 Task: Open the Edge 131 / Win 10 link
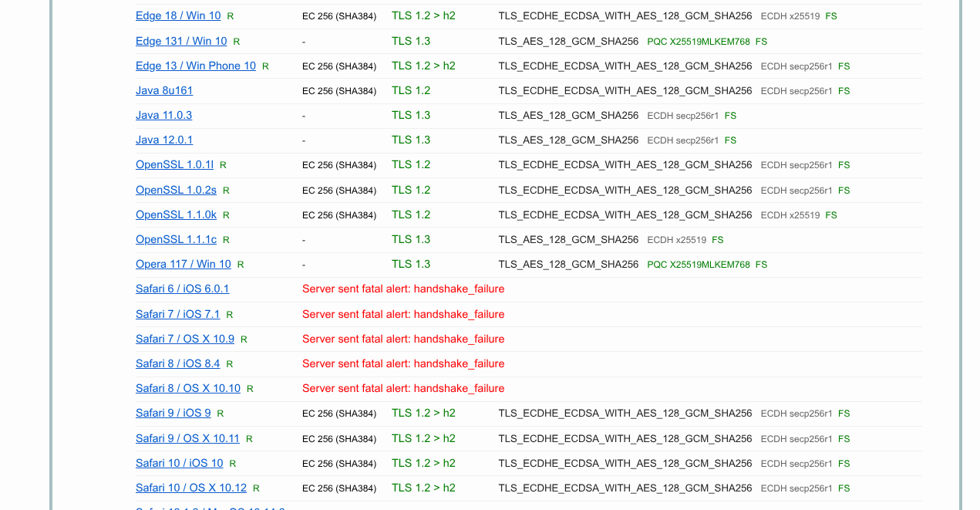tap(181, 41)
